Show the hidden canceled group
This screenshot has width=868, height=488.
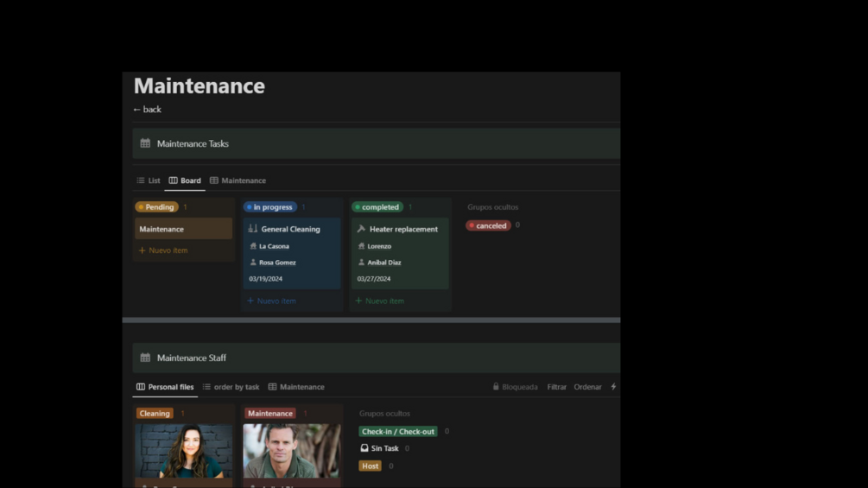click(488, 225)
